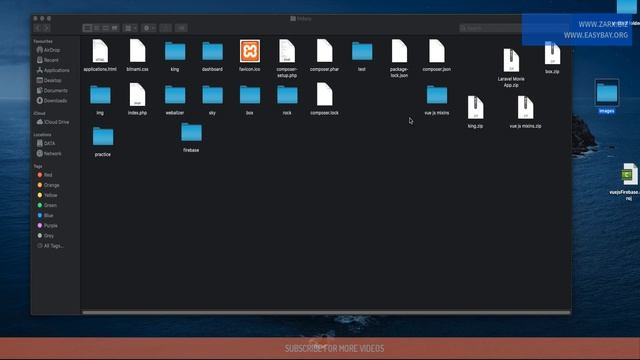Filter by the Green tag

tap(47, 205)
